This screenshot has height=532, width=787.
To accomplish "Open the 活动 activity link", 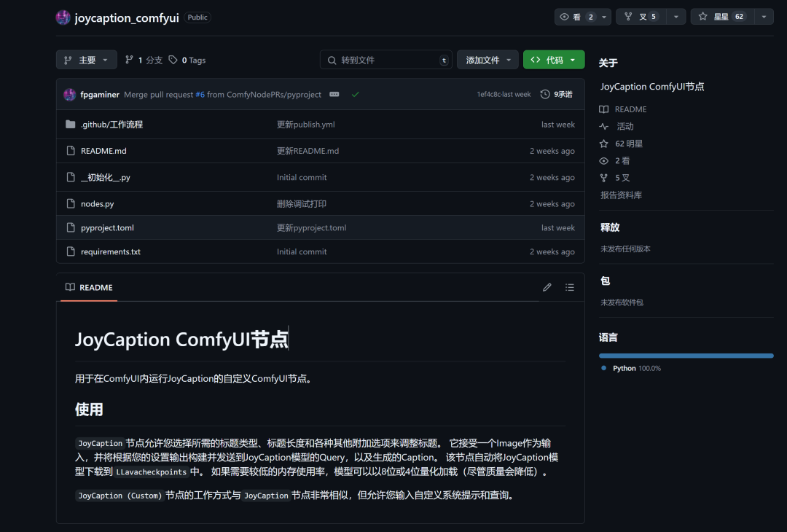I will (x=617, y=127).
